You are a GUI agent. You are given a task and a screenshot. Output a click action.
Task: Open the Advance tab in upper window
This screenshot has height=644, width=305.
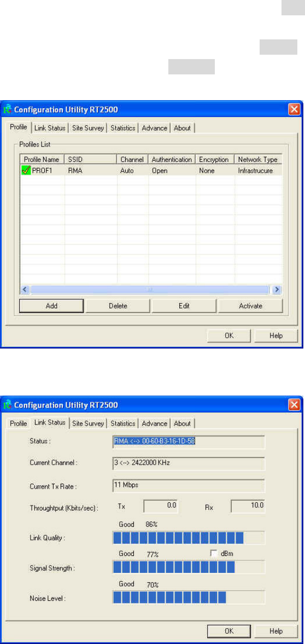click(154, 128)
